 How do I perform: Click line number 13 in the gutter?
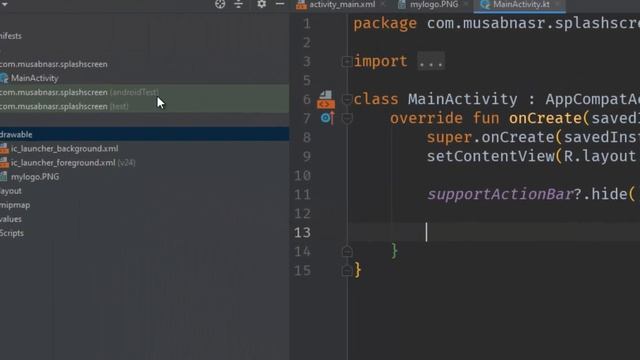pos(302,233)
